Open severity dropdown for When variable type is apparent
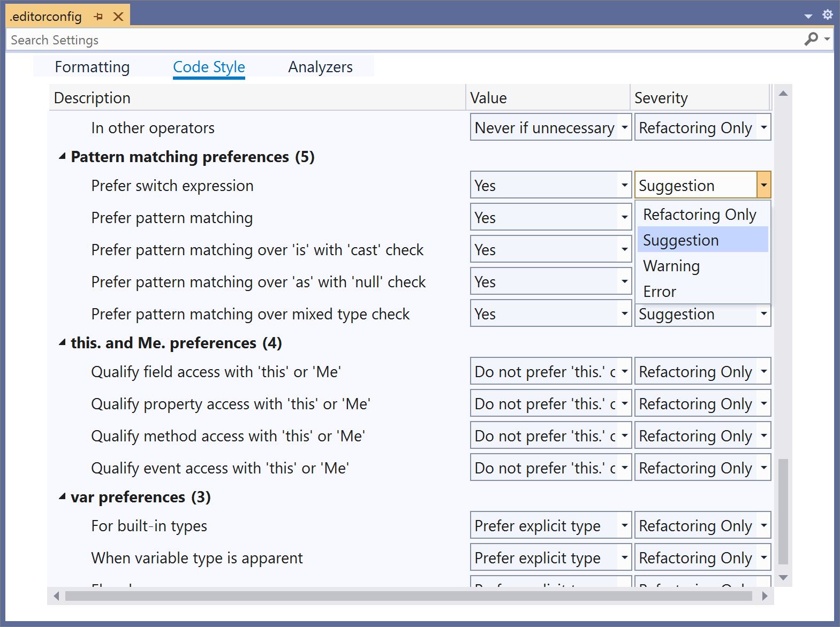This screenshot has width=840, height=627. point(763,557)
